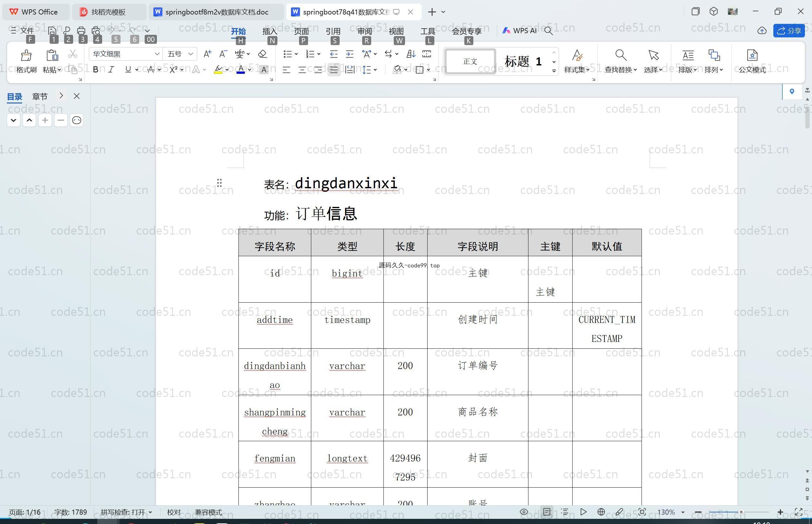Click the Official Document Mode (公文模式) icon
This screenshot has height=524, width=812.
752,55
